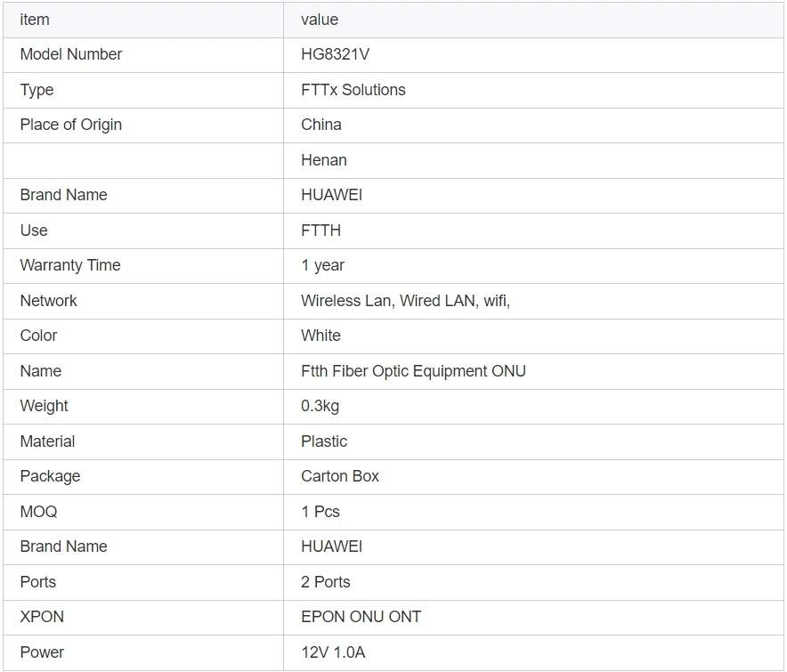787x672 pixels.
Task: Click 'Ftth Fiber Optic Equipment ONU' name
Action: [x=413, y=371]
